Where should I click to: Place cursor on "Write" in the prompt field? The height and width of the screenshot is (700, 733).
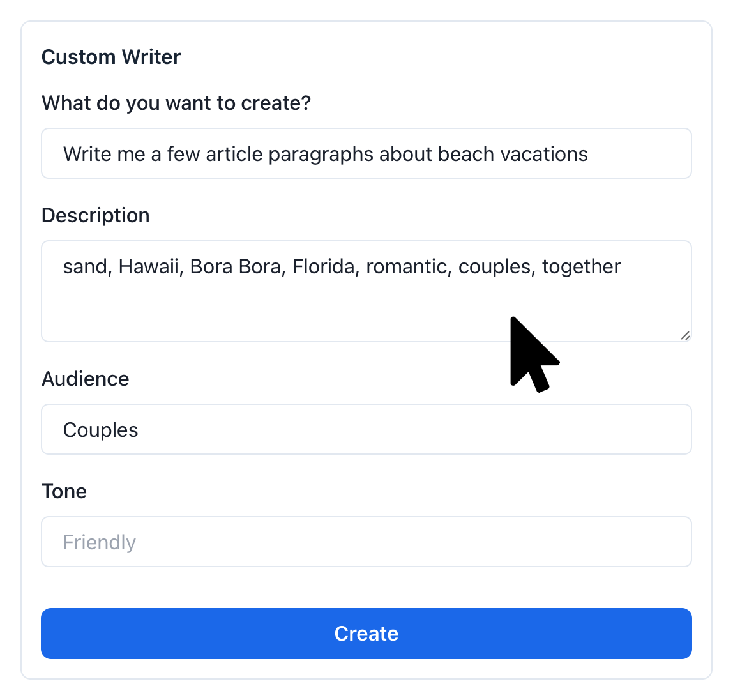coord(86,154)
